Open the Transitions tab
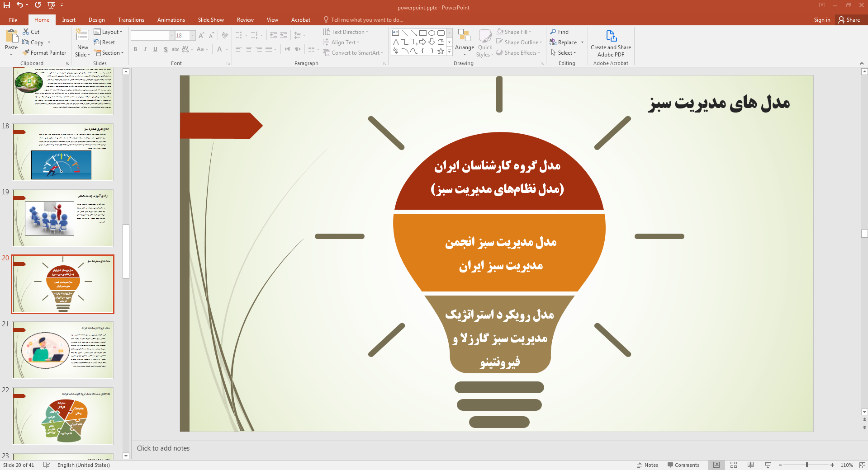868x470 pixels. tap(131, 20)
